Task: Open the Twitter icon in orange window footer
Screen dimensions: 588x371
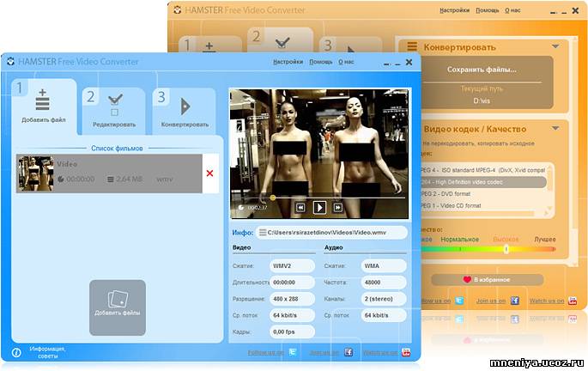Action: click(x=459, y=301)
